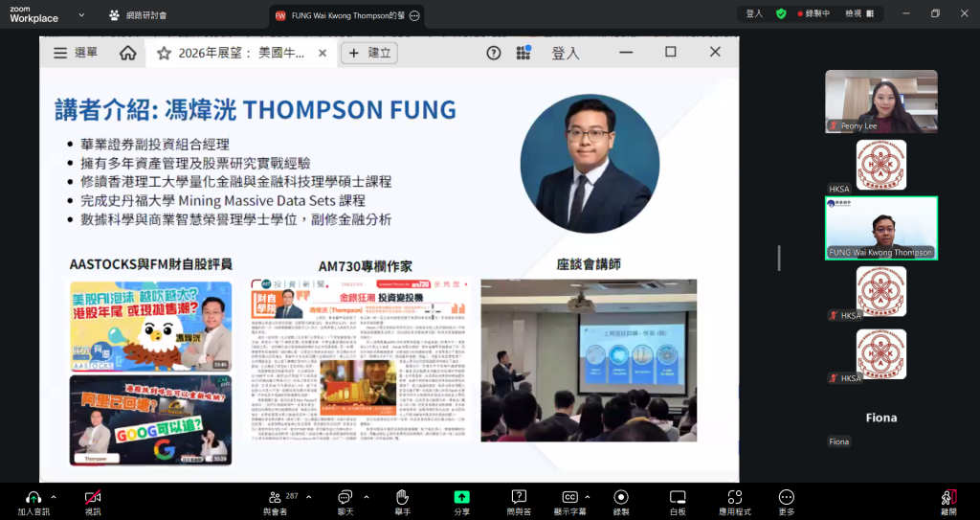
Task: Expand the arrow next to 聊天
Action: click(x=365, y=497)
